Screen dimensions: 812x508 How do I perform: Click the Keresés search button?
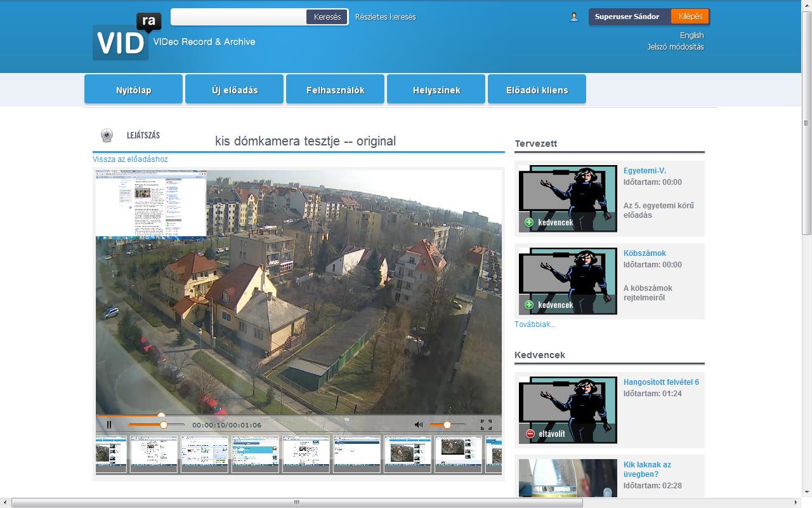coord(327,17)
